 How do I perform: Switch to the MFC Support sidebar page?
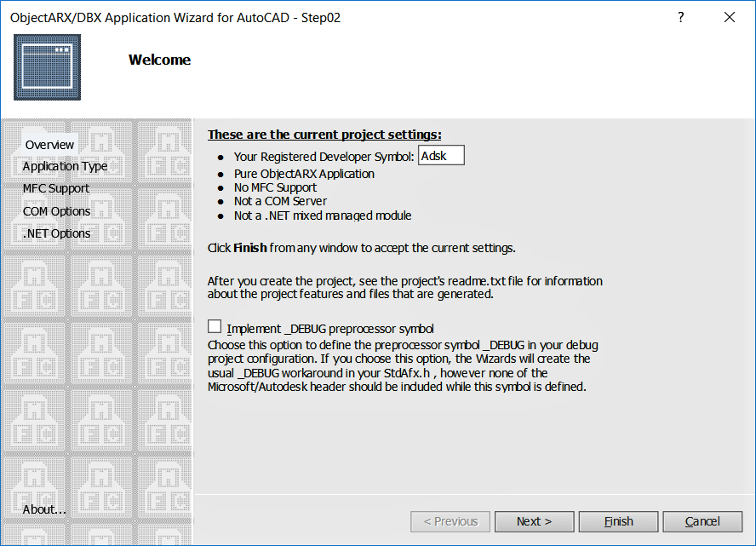(56, 188)
